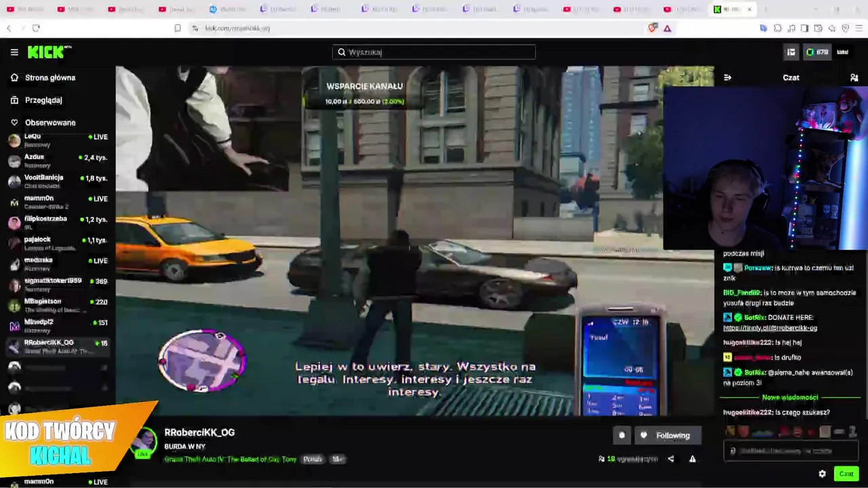This screenshot has height=488, width=868.
Task: Click the streamer avatar beside channel name
Action: coord(143,442)
